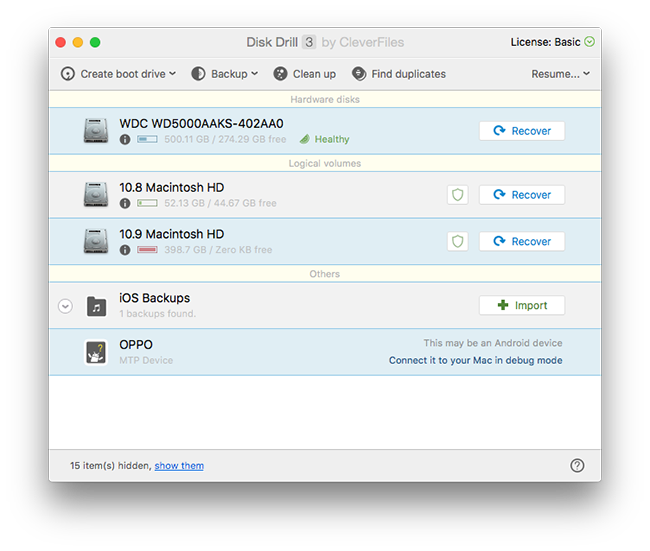Click the show them link
The image size is (650, 551).
[179, 466]
